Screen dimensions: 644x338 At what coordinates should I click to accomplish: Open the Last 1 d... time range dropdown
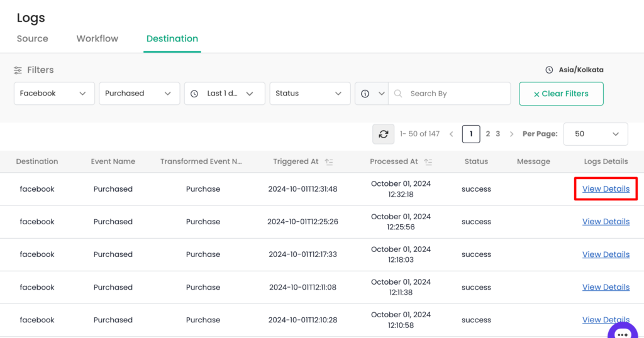pos(225,94)
